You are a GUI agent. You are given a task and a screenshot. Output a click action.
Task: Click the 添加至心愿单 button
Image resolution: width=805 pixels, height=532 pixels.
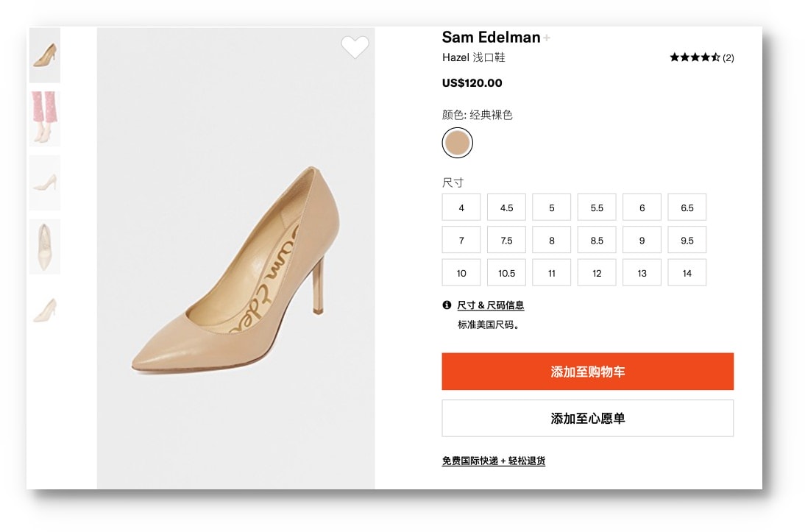(x=587, y=418)
